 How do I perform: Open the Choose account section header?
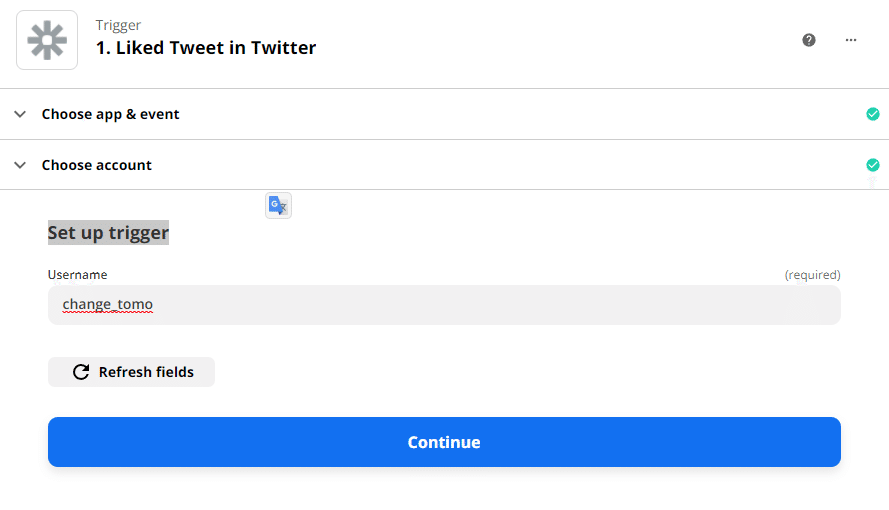click(x=444, y=165)
